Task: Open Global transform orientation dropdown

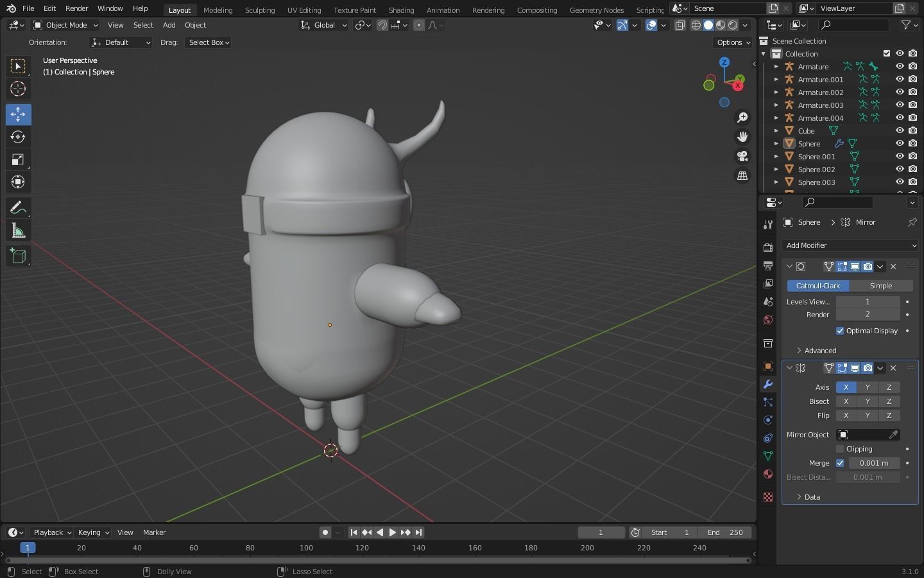Action: [x=324, y=25]
